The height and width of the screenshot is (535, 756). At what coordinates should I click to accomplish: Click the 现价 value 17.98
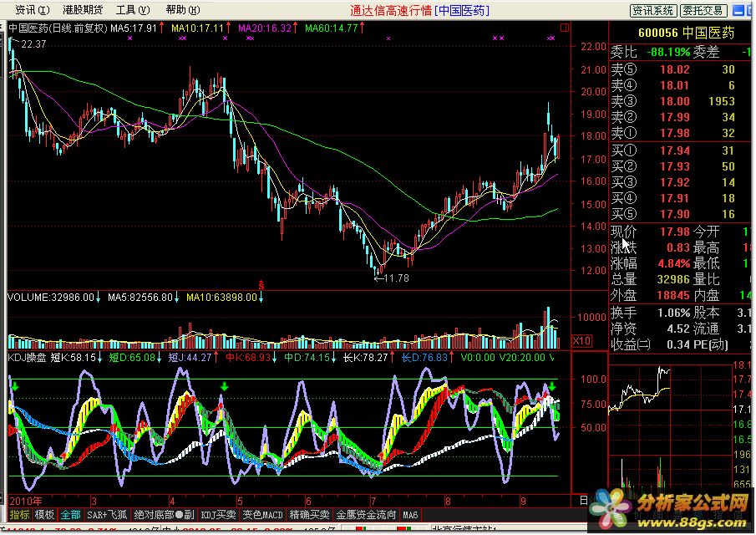[674, 232]
